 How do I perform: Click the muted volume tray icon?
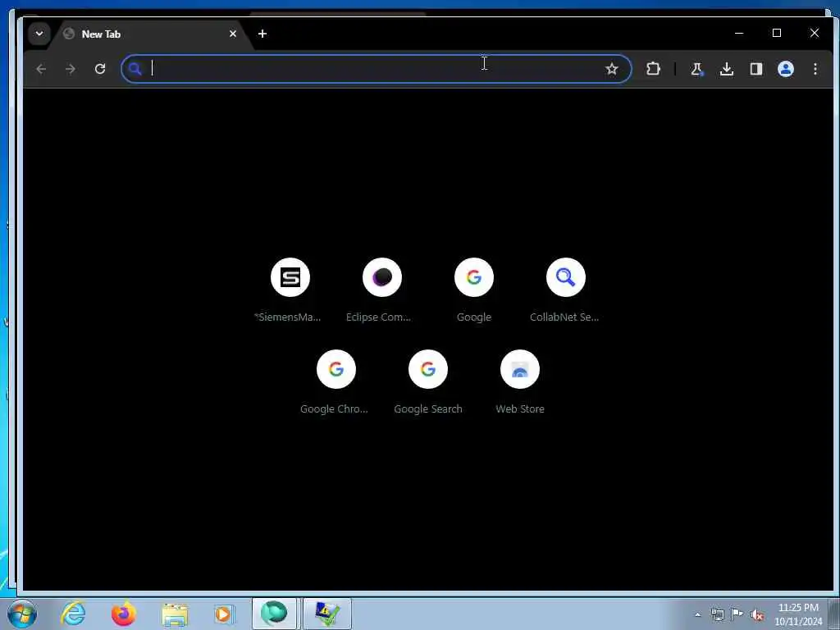click(x=757, y=614)
